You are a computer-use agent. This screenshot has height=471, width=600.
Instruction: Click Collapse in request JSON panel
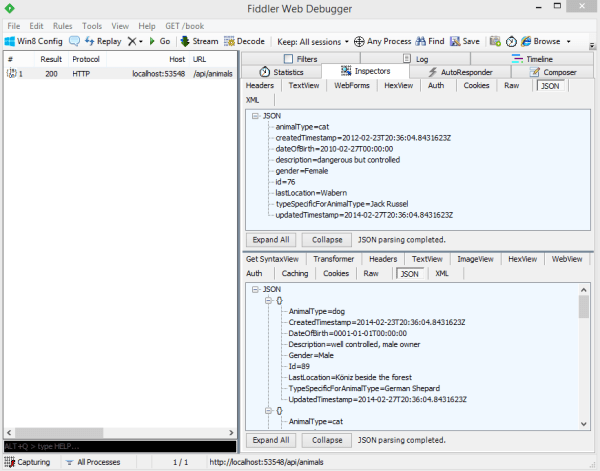[x=327, y=240]
